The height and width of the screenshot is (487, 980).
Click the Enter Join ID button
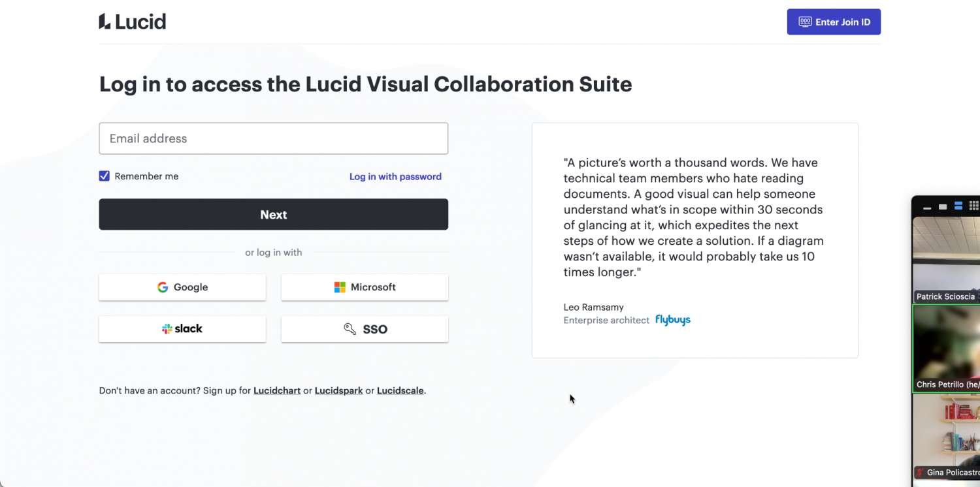(x=834, y=22)
